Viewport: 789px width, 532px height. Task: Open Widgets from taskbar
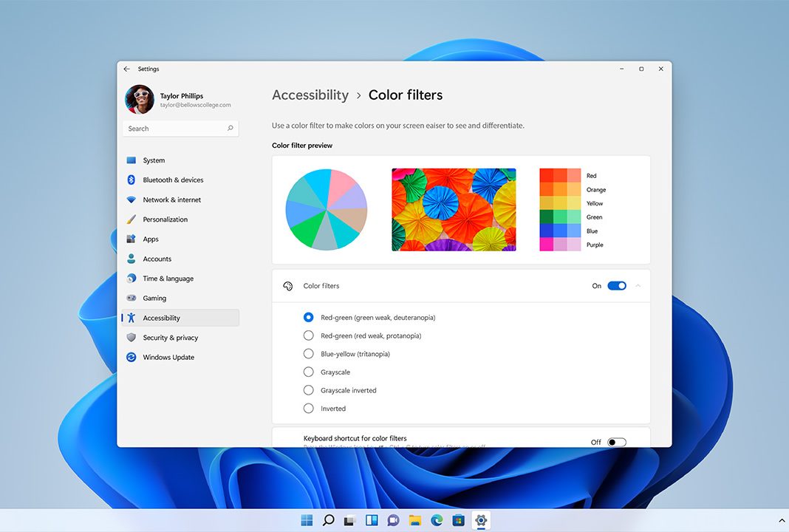372,520
